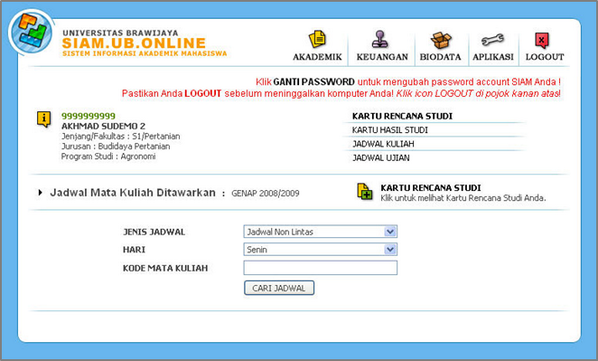Click the JENIS JADWAL label

tap(154, 232)
